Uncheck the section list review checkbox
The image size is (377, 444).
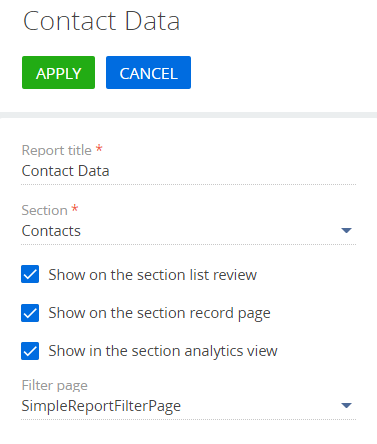(x=30, y=274)
